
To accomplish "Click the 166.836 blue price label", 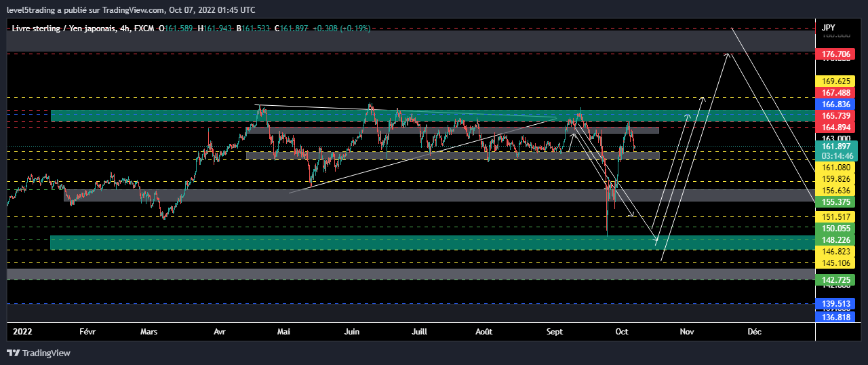I will 835,104.
